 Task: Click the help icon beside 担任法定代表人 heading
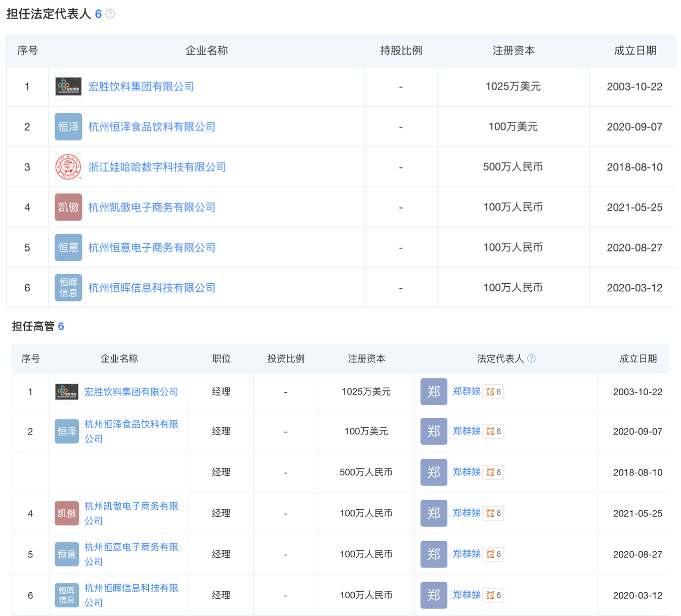pyautogui.click(x=110, y=14)
